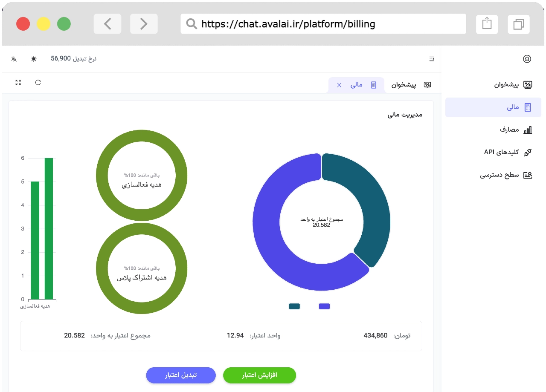
Task: Toggle the sun theme icon
Action: [x=34, y=59]
